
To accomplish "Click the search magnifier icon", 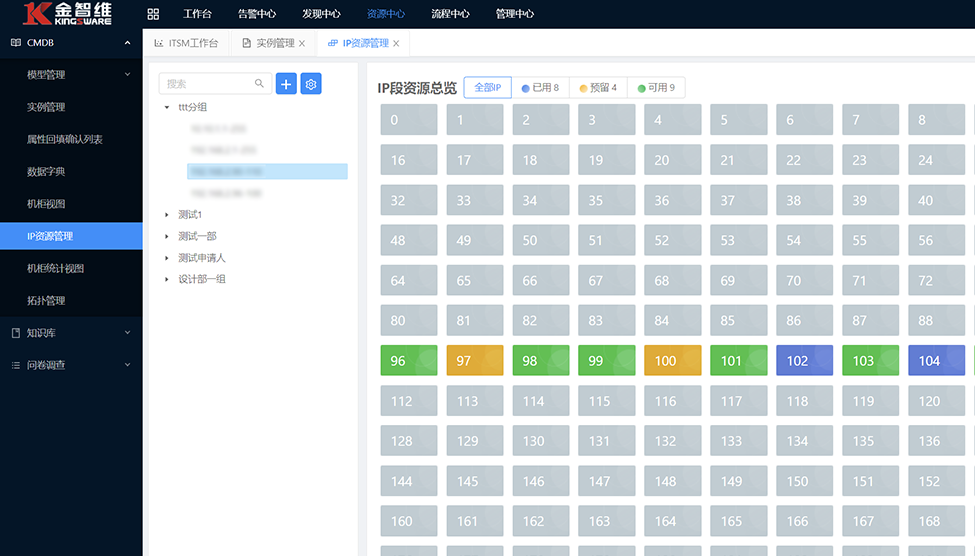I will pyautogui.click(x=259, y=83).
